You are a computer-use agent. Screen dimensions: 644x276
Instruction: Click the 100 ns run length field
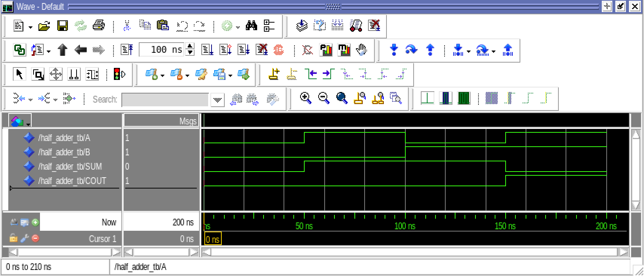tap(162, 50)
